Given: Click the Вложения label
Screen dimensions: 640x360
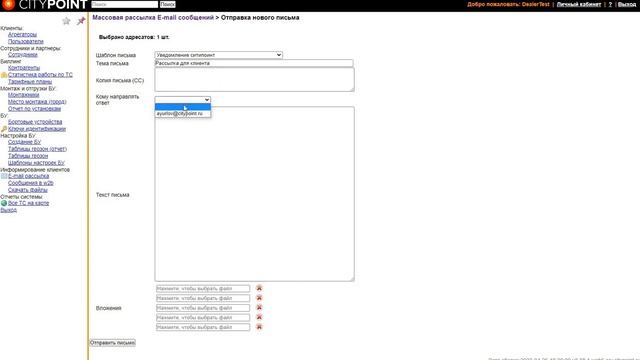Looking at the screenshot, I should coord(109,308).
